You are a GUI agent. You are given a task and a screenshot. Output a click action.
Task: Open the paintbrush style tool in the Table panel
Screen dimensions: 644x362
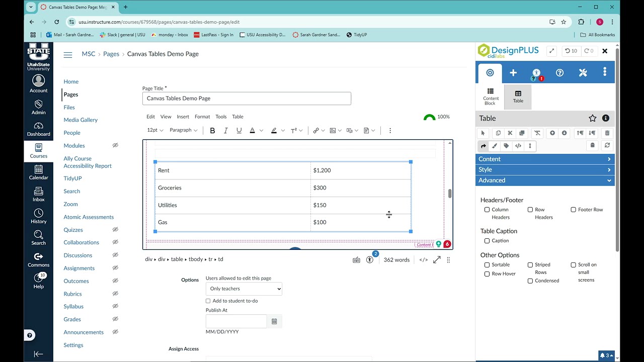[495, 146]
